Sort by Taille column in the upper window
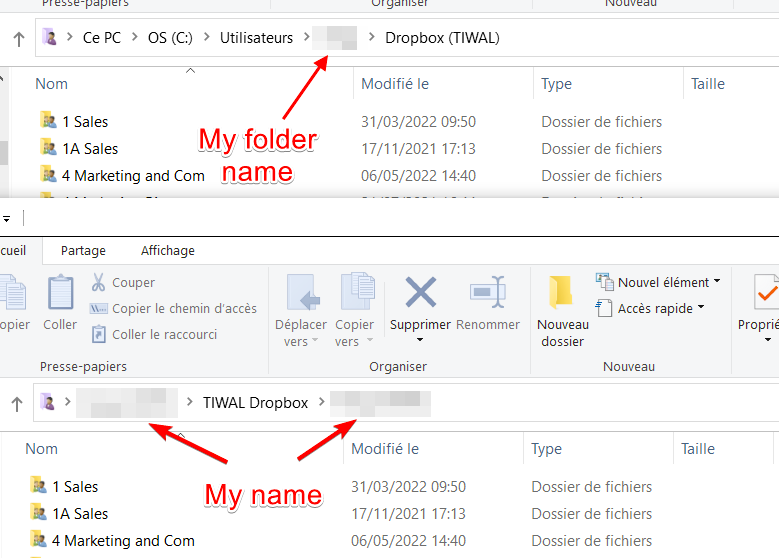This screenshot has height=558, width=779. (x=707, y=84)
